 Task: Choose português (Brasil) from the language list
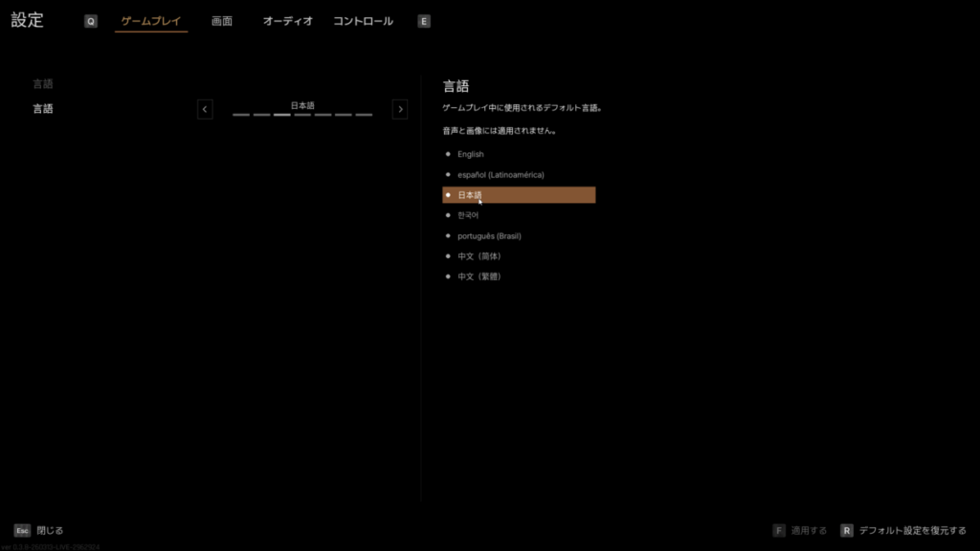489,235
